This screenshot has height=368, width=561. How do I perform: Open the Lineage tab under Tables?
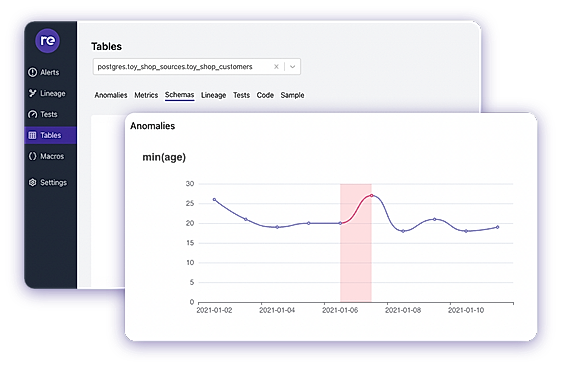(x=214, y=95)
